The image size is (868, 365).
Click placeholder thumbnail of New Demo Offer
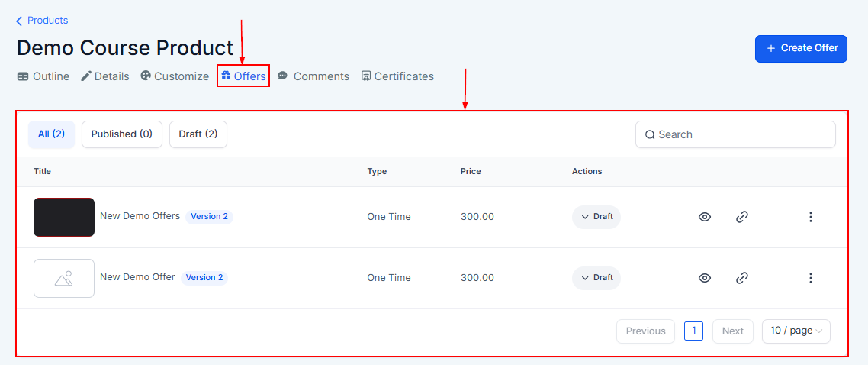pos(64,278)
